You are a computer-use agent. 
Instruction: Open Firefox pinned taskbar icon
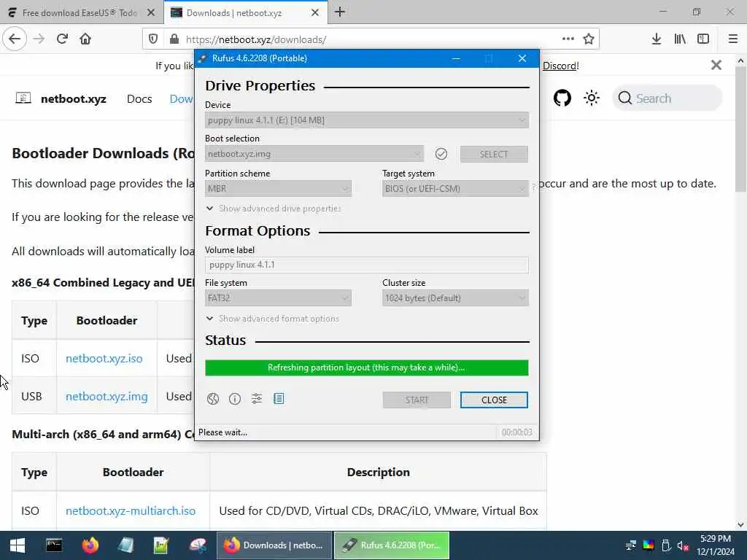(x=90, y=545)
